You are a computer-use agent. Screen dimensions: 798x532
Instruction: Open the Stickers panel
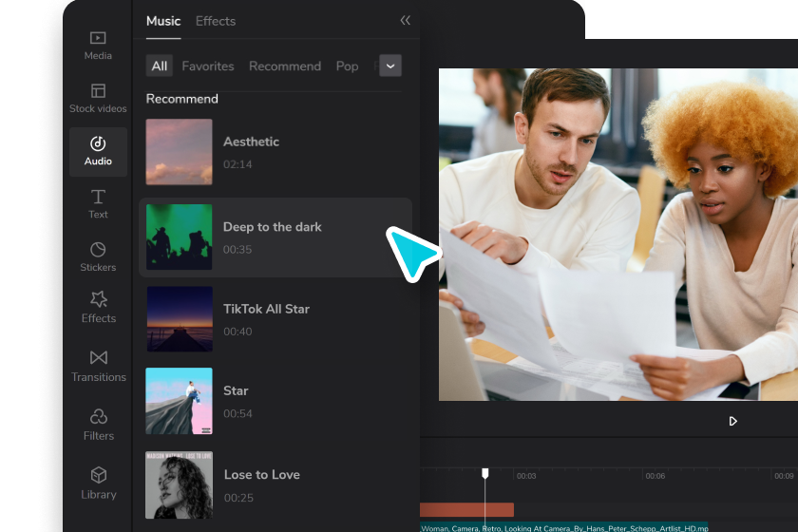click(98, 257)
